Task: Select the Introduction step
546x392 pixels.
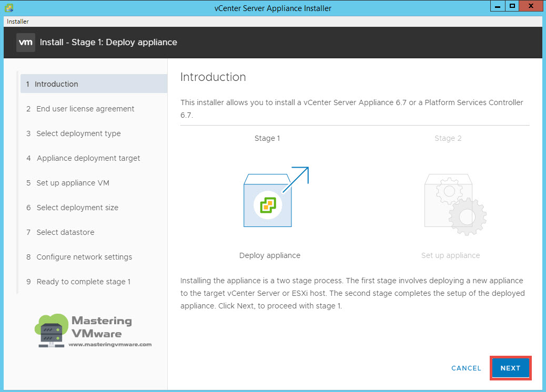Action: click(x=94, y=84)
